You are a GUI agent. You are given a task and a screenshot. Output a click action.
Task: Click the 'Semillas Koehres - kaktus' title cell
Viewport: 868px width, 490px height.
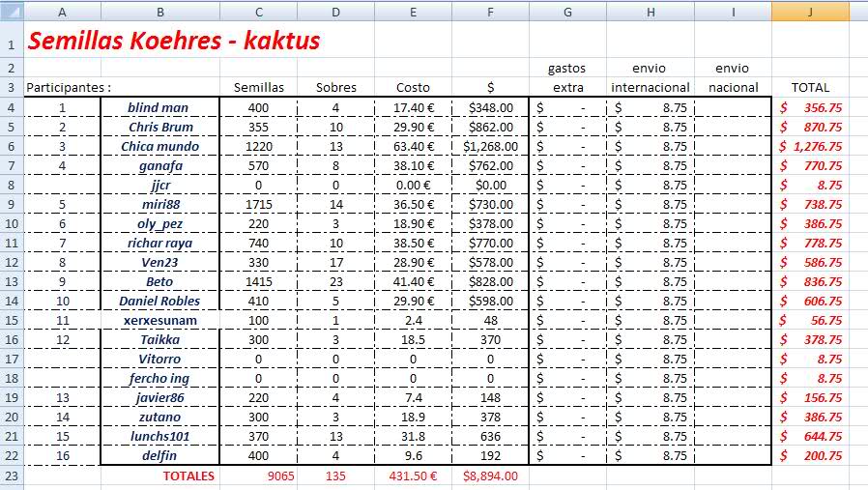pos(174,42)
